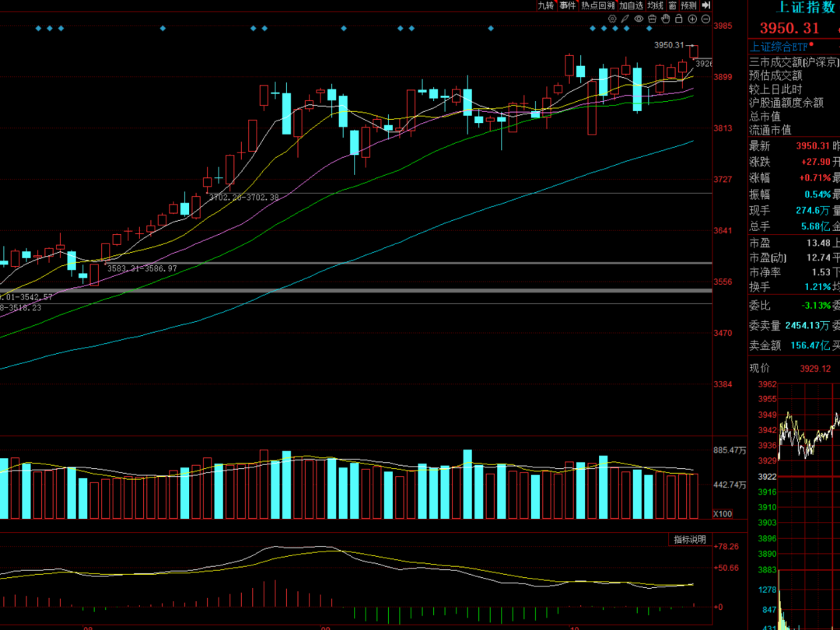
Task: Click the X100 volume scale label
Action: [723, 514]
